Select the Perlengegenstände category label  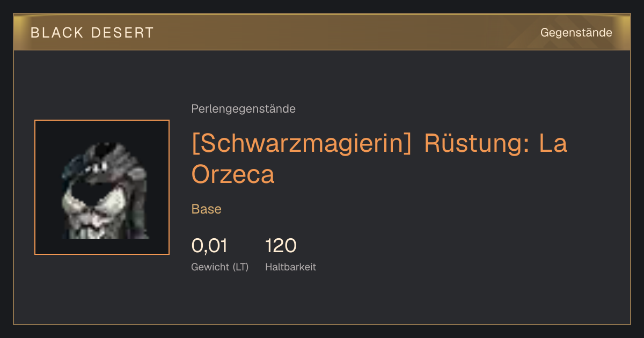[243, 109]
